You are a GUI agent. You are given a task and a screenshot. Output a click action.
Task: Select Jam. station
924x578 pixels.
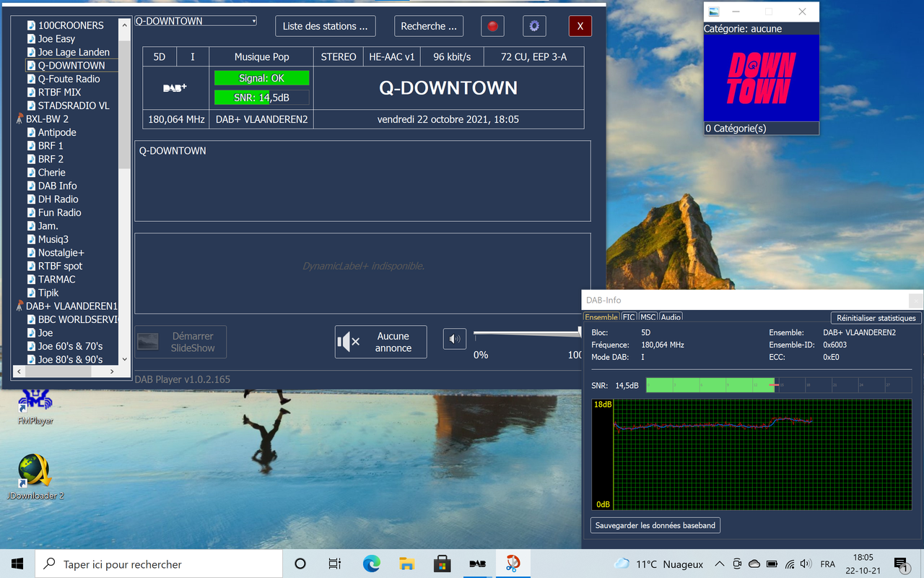click(48, 225)
